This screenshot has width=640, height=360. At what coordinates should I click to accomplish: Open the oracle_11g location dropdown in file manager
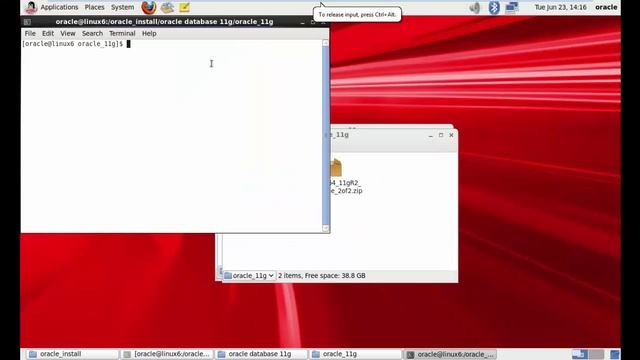click(x=249, y=276)
